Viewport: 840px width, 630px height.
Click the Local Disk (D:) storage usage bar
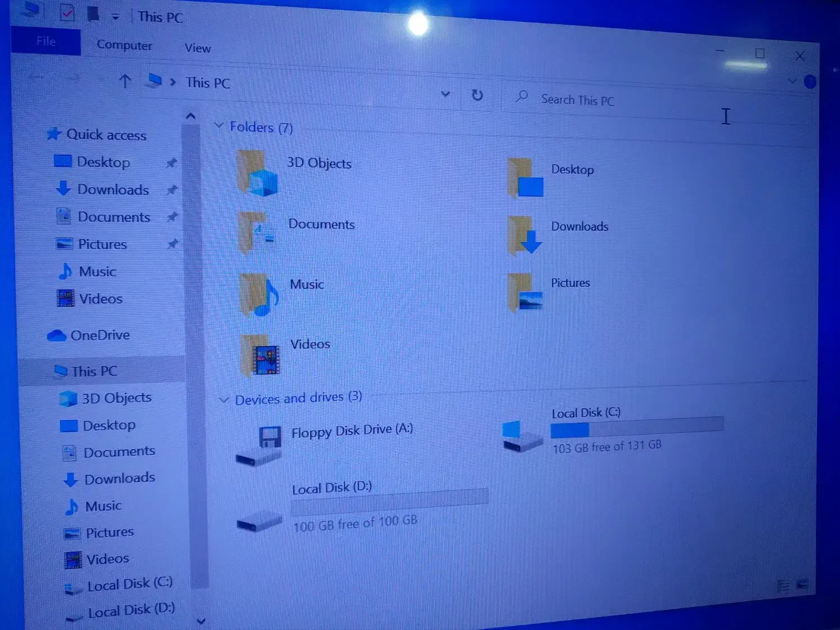(389, 502)
